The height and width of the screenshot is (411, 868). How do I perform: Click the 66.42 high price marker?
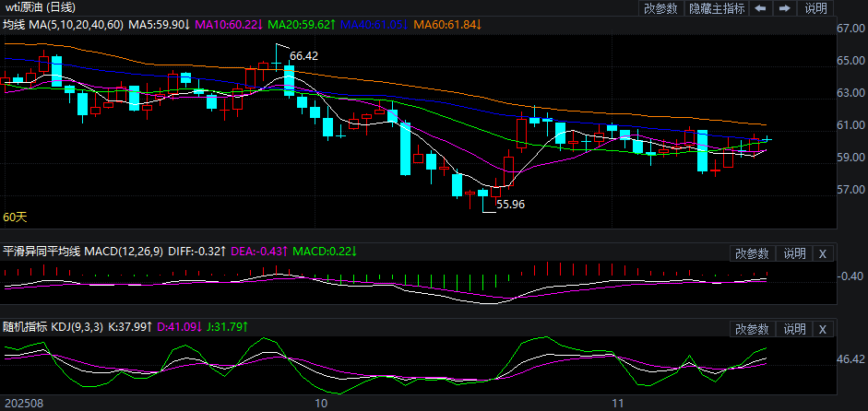coord(303,56)
